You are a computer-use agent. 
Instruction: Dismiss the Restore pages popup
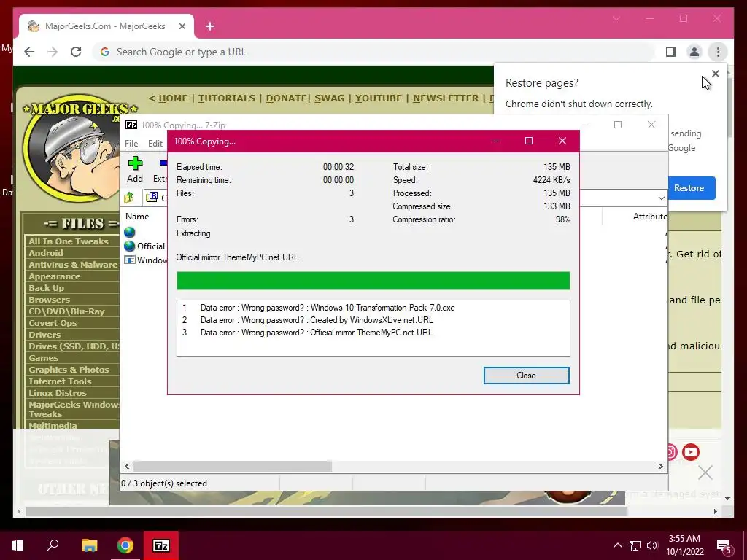click(715, 74)
